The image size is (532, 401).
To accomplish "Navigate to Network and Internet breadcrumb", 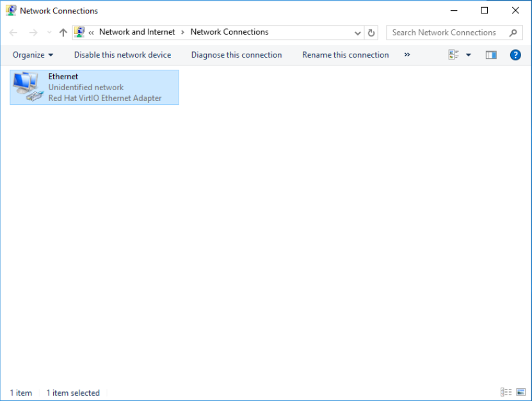I will pos(136,32).
